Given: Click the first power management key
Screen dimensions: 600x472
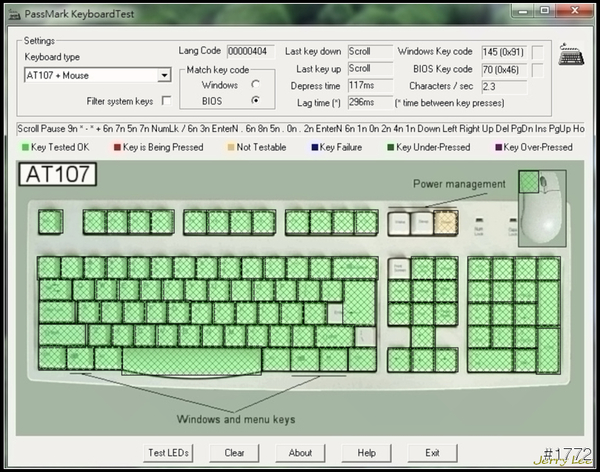Looking at the screenshot, I should coord(398,221).
